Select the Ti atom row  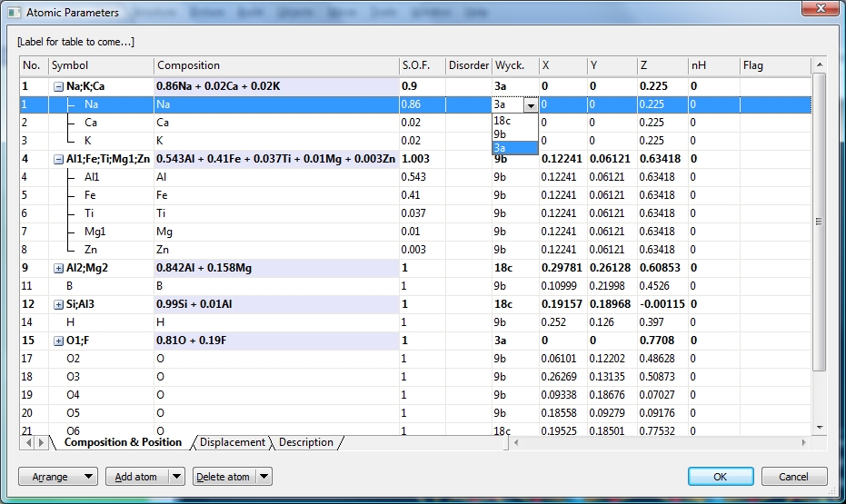pos(91,213)
